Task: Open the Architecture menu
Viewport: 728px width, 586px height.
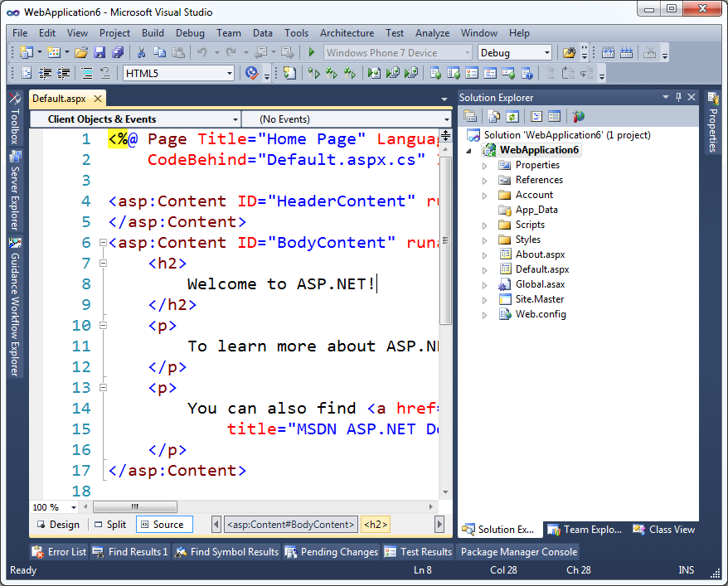Action: (347, 33)
